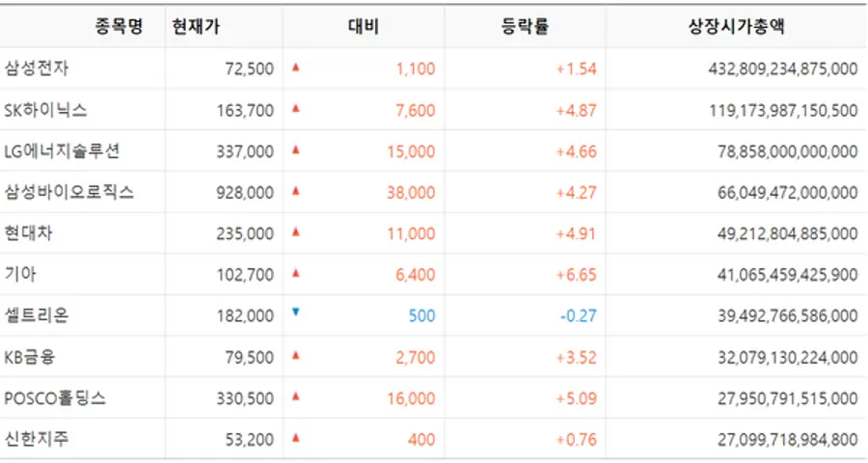Click the change rate +6.65
The width and height of the screenshot is (868, 463).
point(577,275)
